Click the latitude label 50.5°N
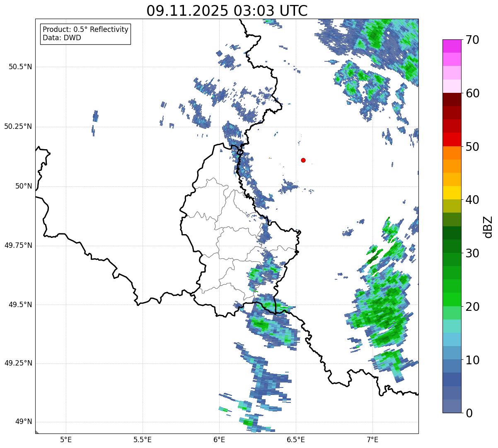This screenshot has width=498, height=448. coord(20,67)
